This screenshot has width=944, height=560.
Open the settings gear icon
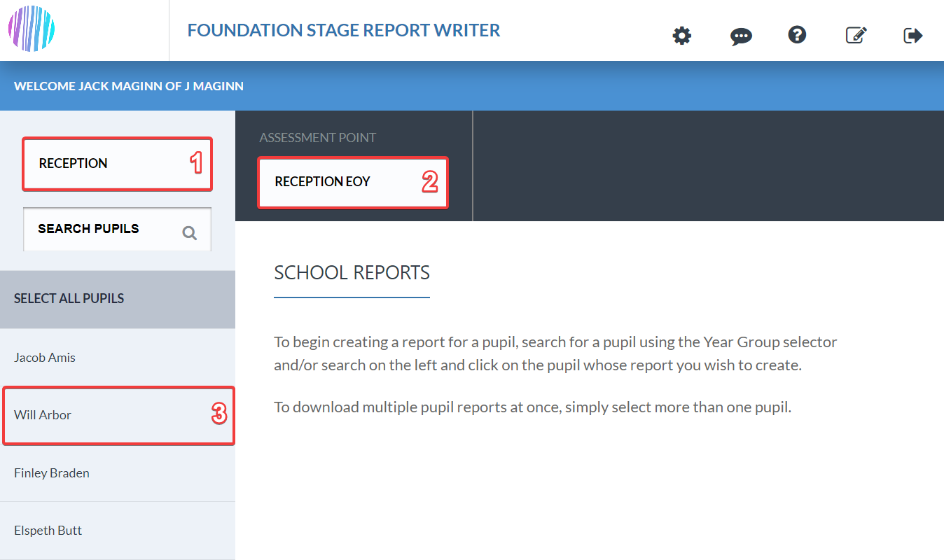click(682, 36)
